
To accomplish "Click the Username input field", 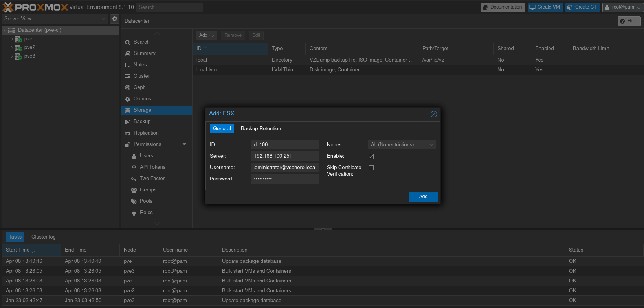I will click(285, 168).
